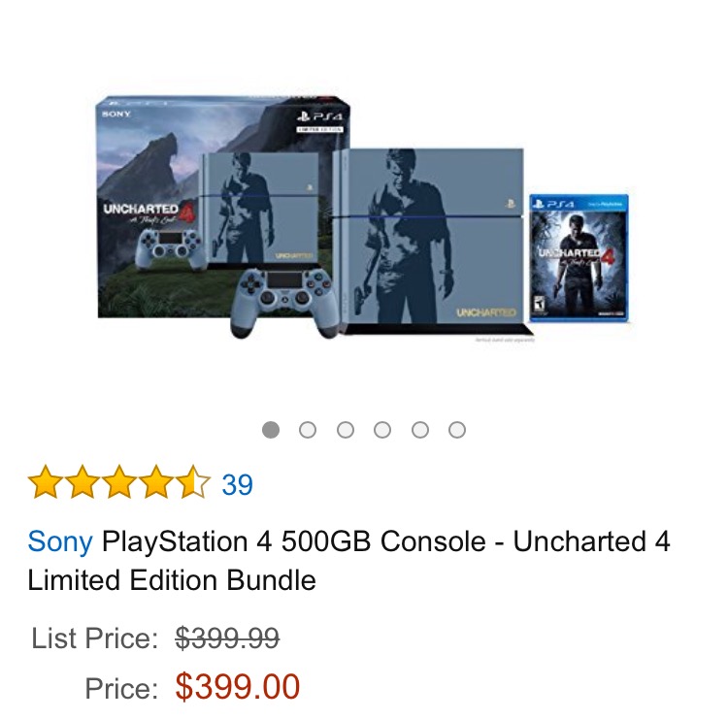Select the first image carousel dot

pyautogui.click(x=271, y=430)
